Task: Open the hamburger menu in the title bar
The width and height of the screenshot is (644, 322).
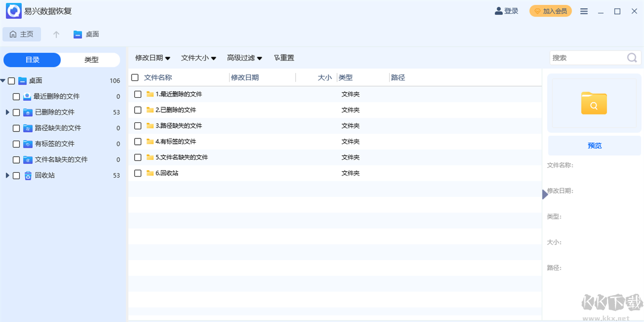Action: [584, 11]
